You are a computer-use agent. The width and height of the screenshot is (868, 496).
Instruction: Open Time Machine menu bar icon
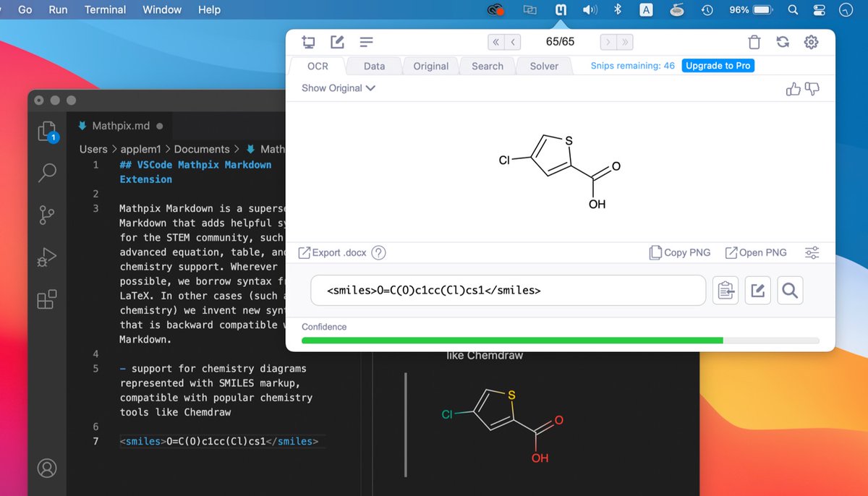point(707,10)
